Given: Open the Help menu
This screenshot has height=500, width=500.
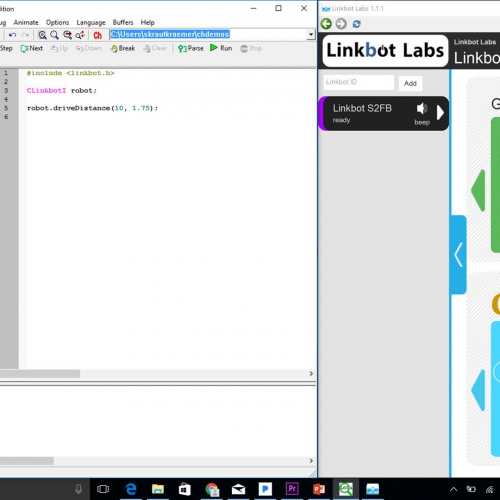Looking at the screenshot, I should point(147,23).
